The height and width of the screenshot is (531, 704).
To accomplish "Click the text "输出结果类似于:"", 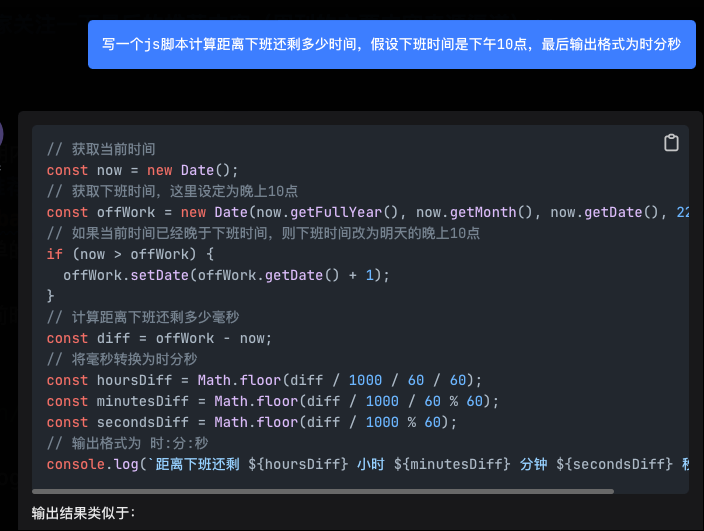I will point(84,513).
